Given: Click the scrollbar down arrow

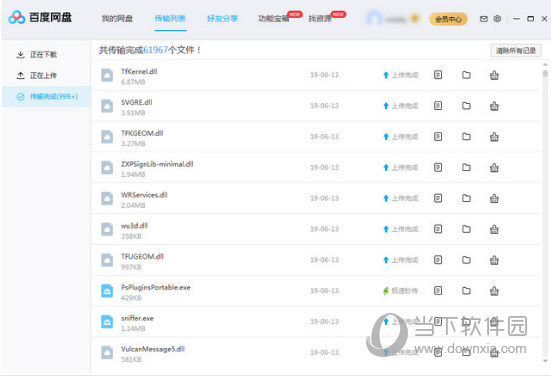Looking at the screenshot, I should click(x=545, y=361).
